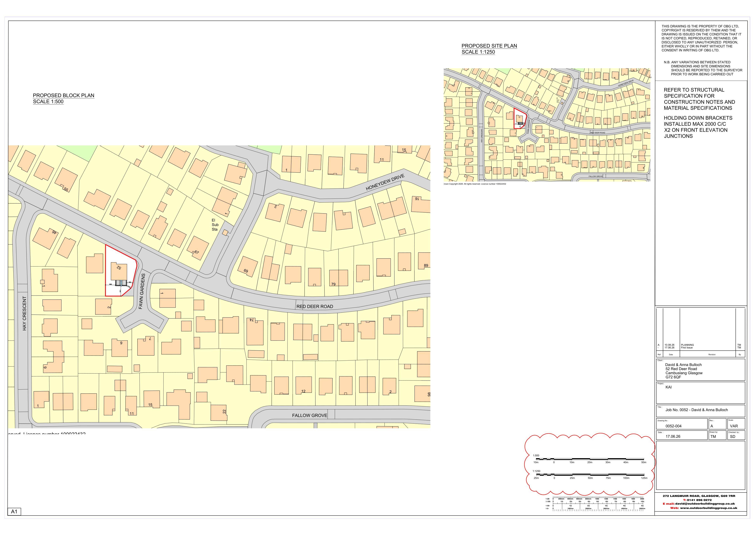Select house number 52 inside red boundary
Viewport: 756px width, 534px height.
click(119, 268)
